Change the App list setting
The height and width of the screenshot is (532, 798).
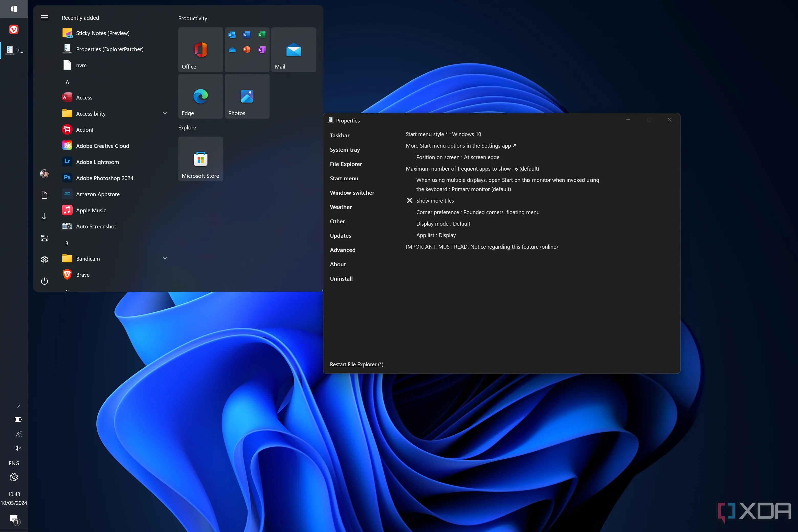(x=436, y=235)
